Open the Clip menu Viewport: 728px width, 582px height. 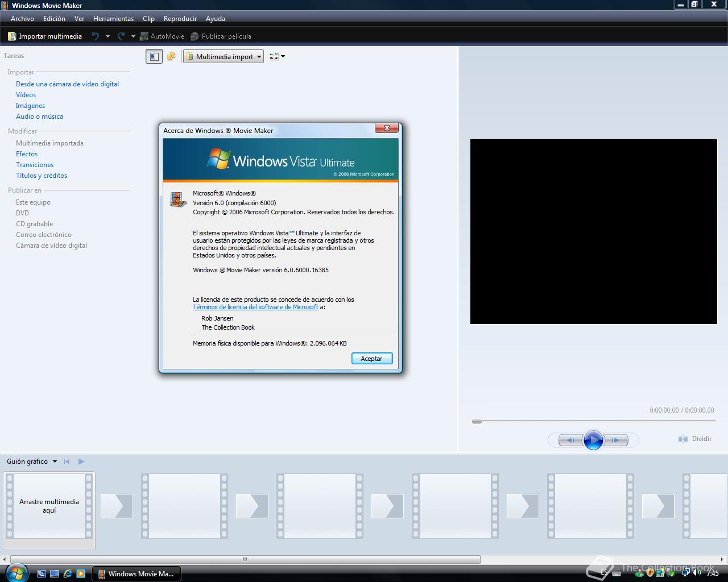point(148,18)
